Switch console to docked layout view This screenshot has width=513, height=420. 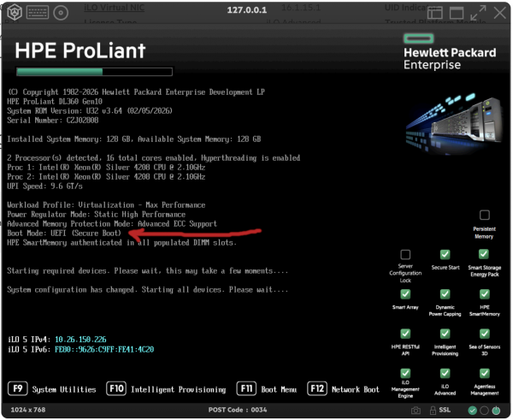click(x=435, y=13)
